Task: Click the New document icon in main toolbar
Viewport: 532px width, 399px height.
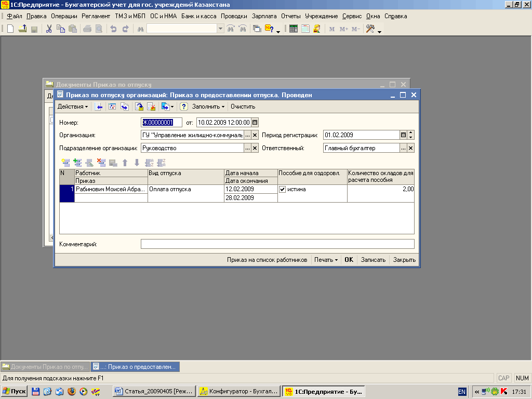Action: (10, 29)
